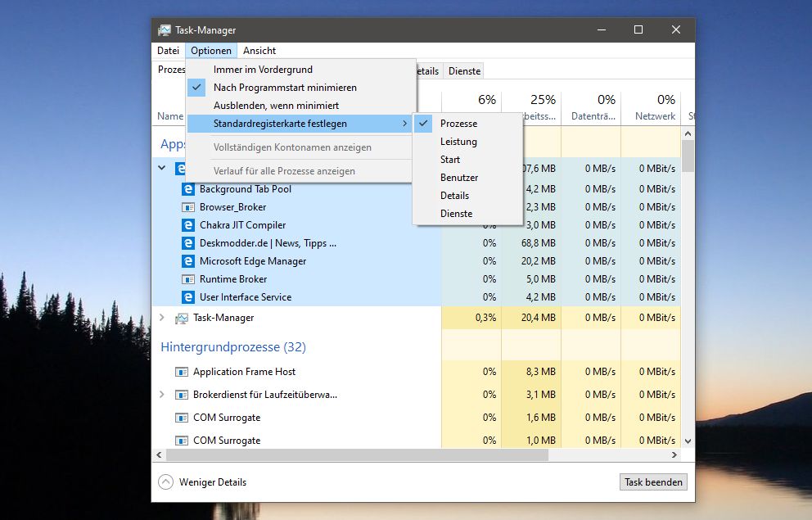The image size is (812, 520).
Task: Click the 68,8 MB memory value
Action: (538, 243)
